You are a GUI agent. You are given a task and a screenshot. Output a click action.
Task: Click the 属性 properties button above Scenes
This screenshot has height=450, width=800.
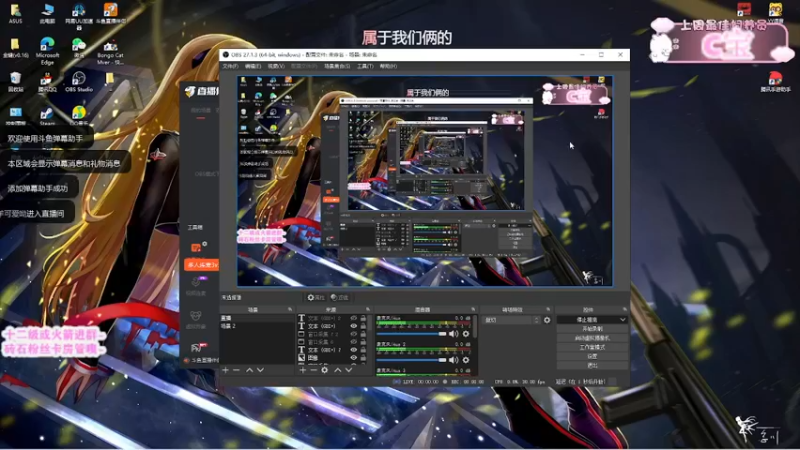(316, 297)
